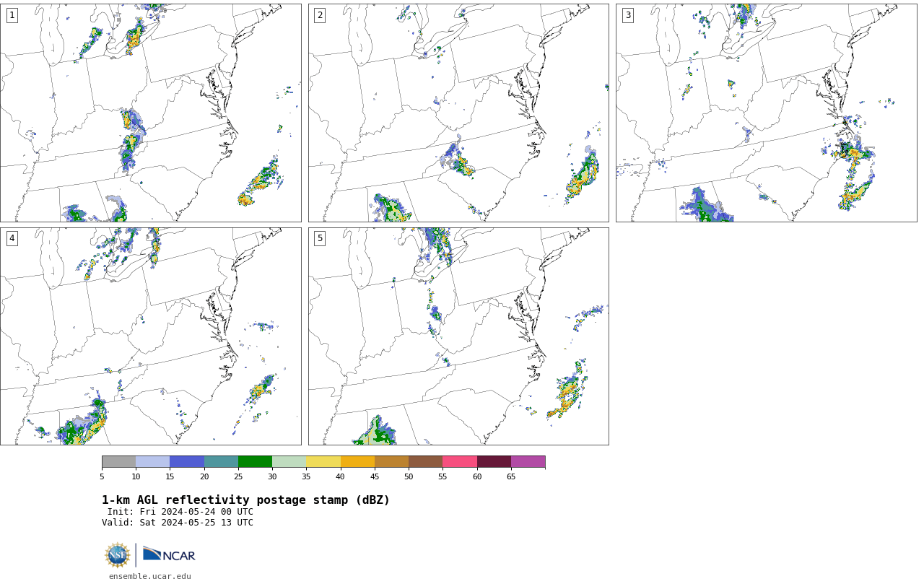
Task: Click the 'Init: Fri 2024-05-24 00 UTC' text
Action: (x=180, y=512)
